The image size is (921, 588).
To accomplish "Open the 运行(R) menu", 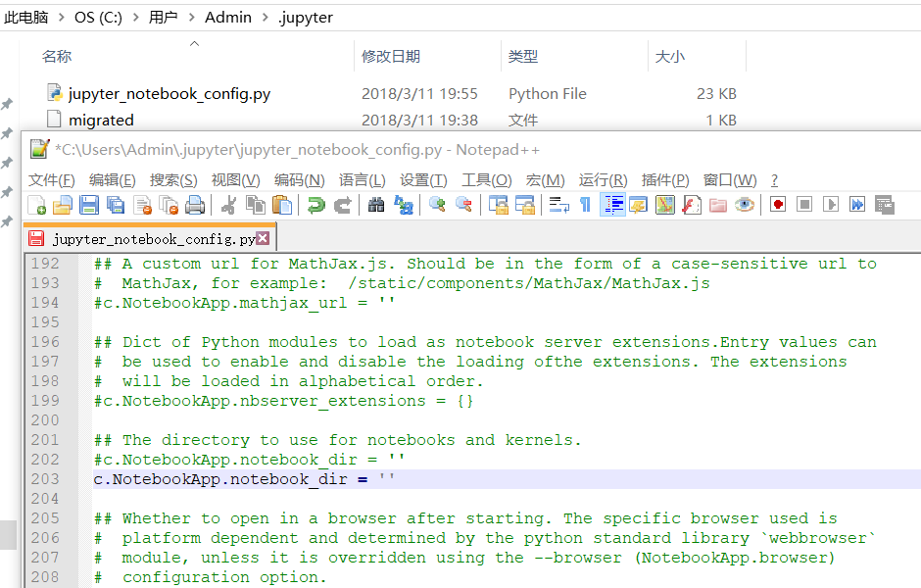I will tap(603, 180).
